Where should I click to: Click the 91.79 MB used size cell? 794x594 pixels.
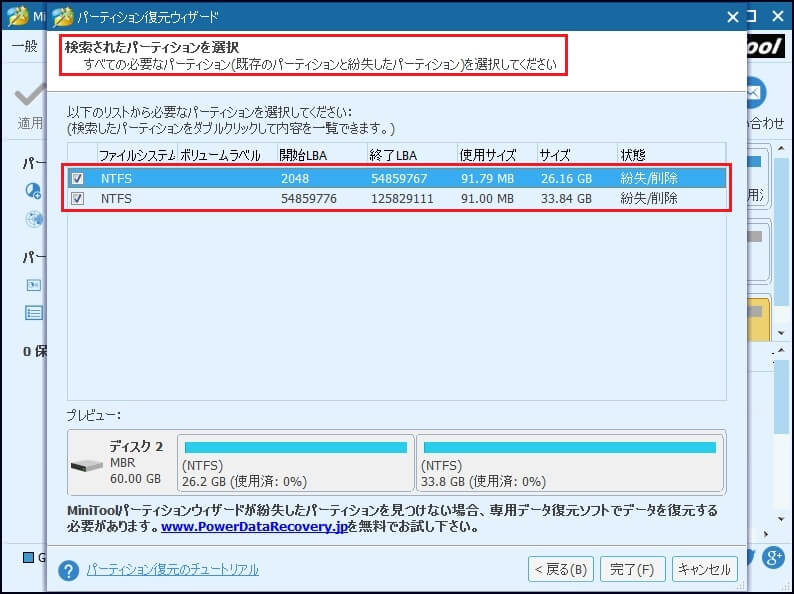[x=487, y=179]
